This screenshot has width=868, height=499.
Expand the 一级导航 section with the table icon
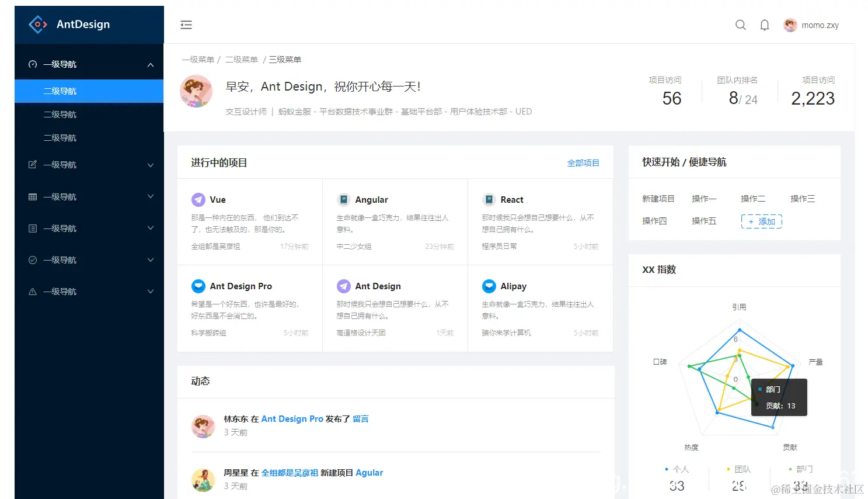tap(89, 196)
